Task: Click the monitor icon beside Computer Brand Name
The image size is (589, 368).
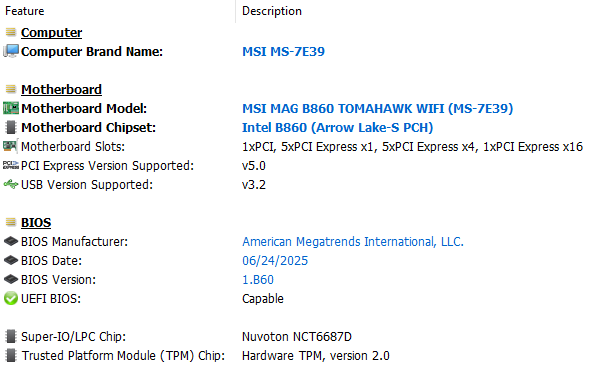Action: [x=11, y=51]
